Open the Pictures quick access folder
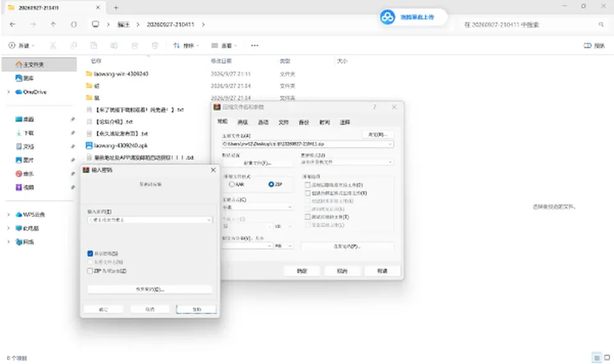614x364 pixels. click(x=24, y=160)
